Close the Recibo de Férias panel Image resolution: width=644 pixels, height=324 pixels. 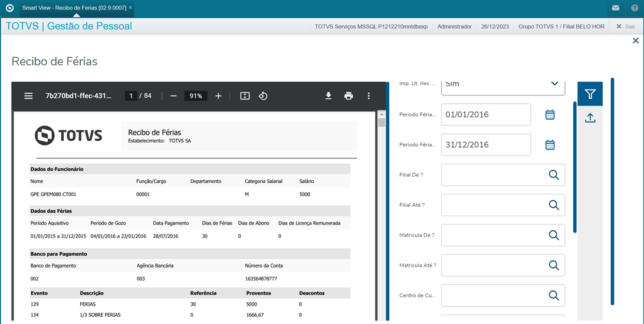(x=635, y=41)
